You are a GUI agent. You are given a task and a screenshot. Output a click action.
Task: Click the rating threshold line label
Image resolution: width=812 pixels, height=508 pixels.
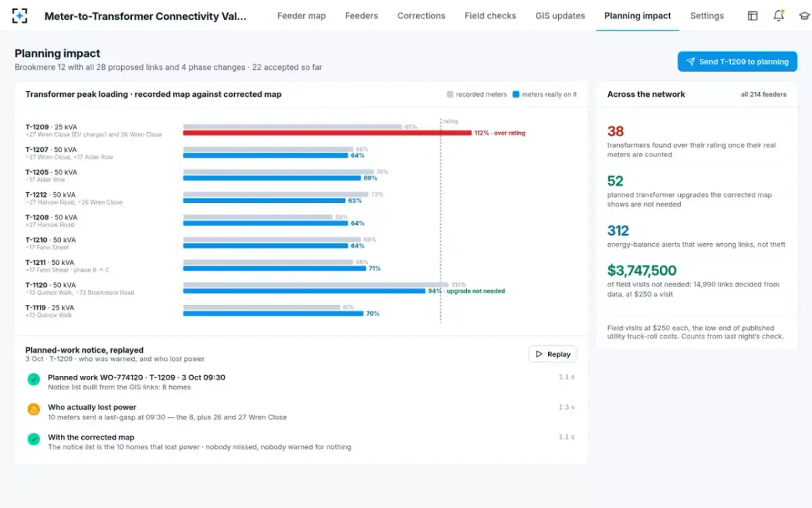[x=450, y=121]
